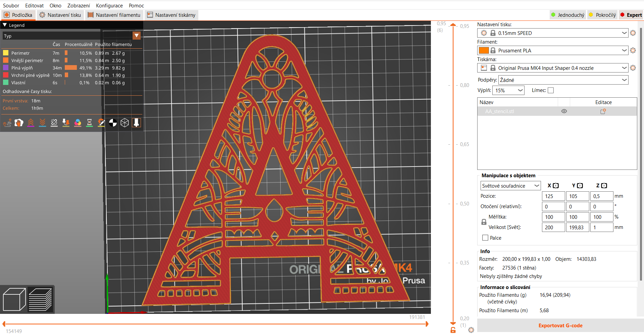Open print settings gear next to 0.15mm SPEED

click(633, 33)
